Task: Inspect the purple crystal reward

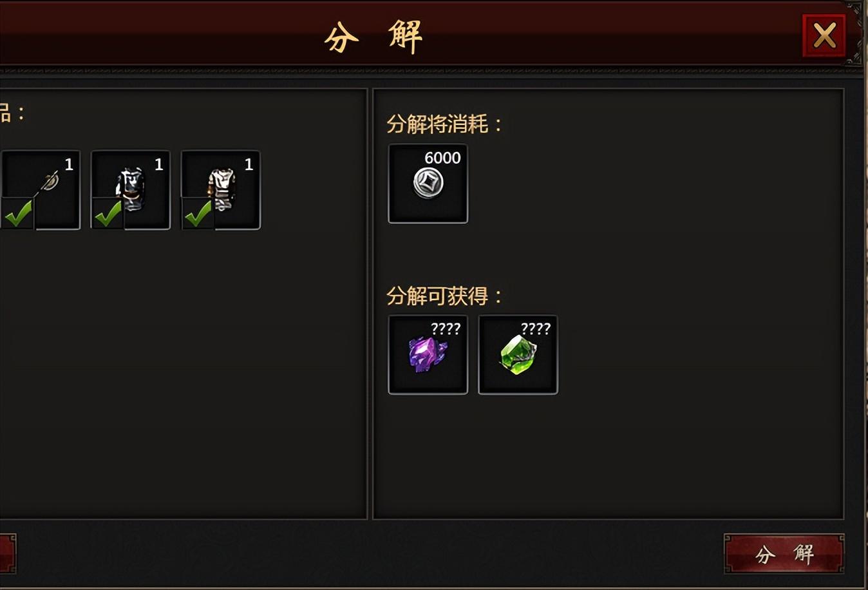Action: (428, 355)
